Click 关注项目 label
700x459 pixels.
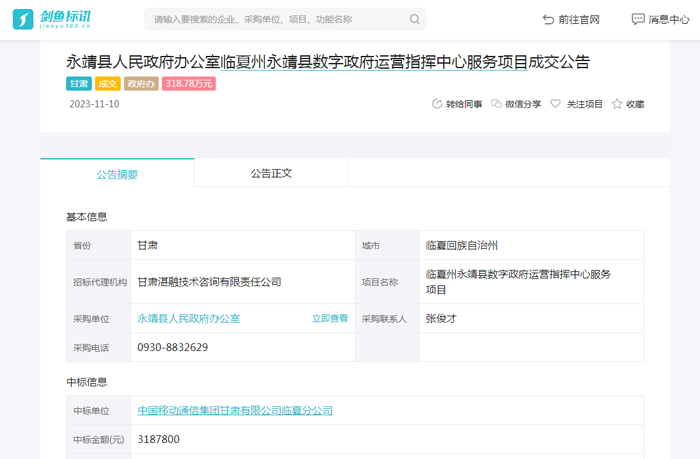click(585, 104)
